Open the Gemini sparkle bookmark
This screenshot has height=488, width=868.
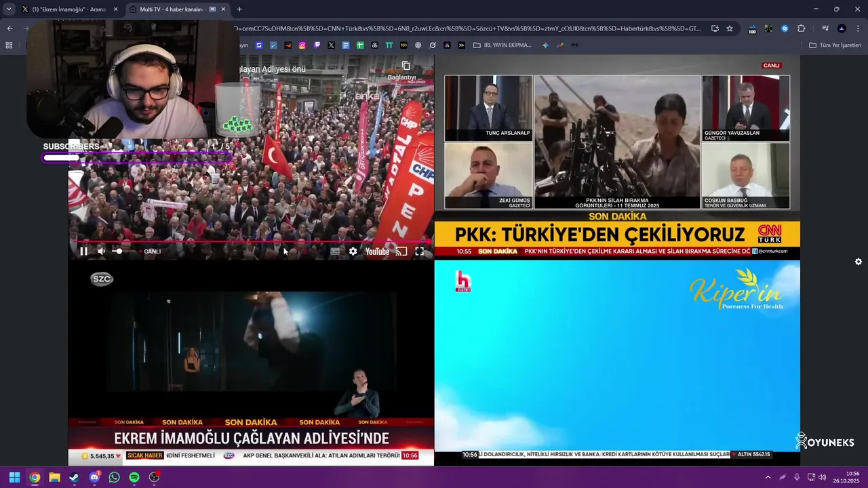pos(546,45)
